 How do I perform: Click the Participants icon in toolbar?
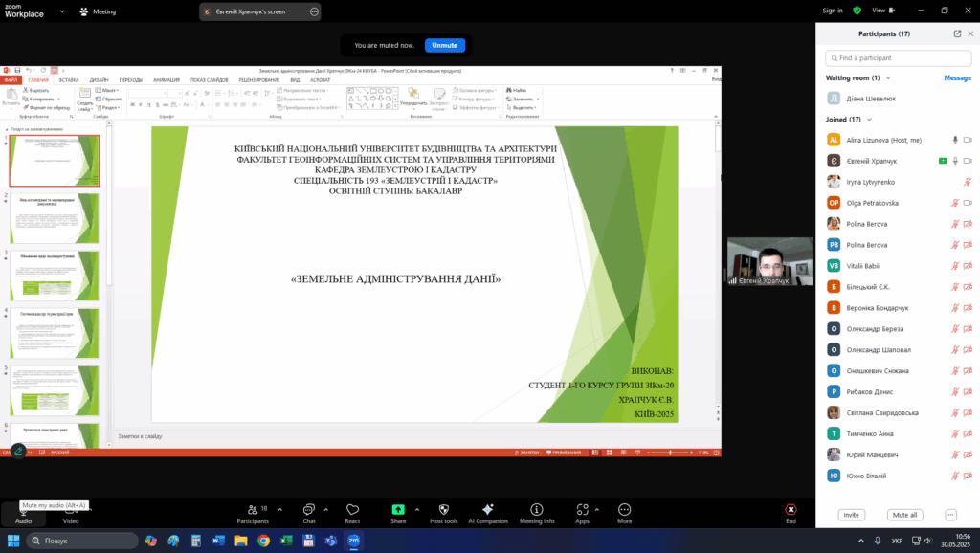[x=253, y=510]
